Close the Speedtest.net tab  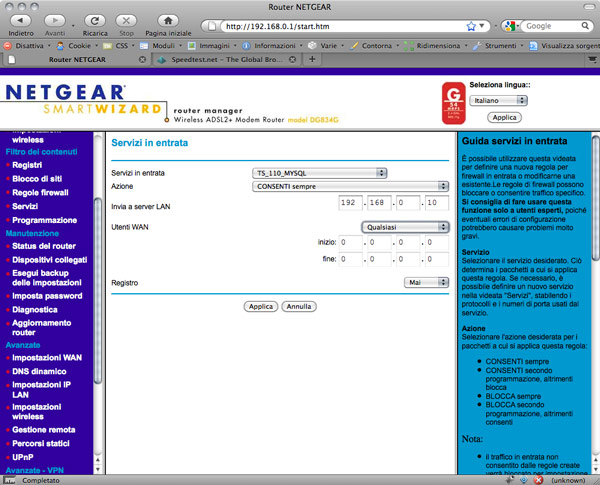tap(292, 60)
